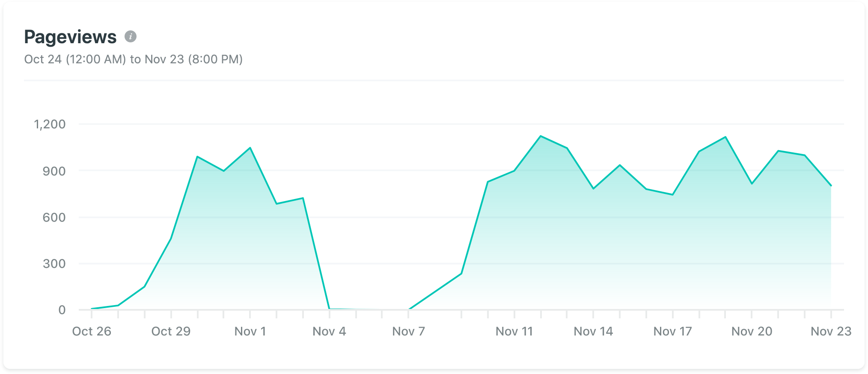Click the line data point above Nov 11
The image size is (868, 374).
point(514,171)
